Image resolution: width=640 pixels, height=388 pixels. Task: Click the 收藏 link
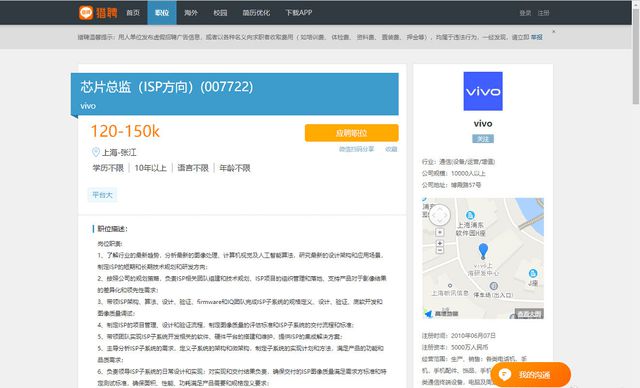point(391,149)
